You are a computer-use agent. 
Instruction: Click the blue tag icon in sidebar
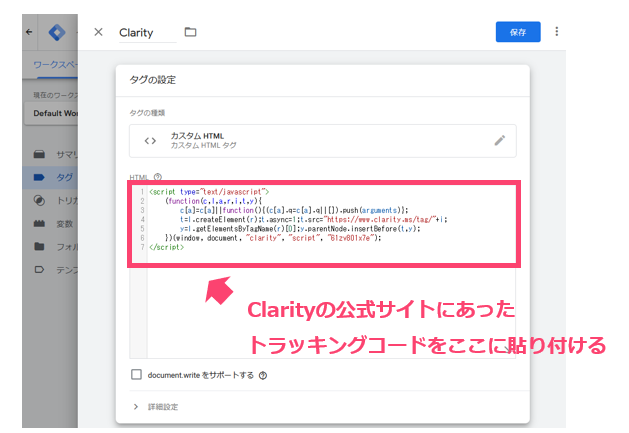pos(39,177)
